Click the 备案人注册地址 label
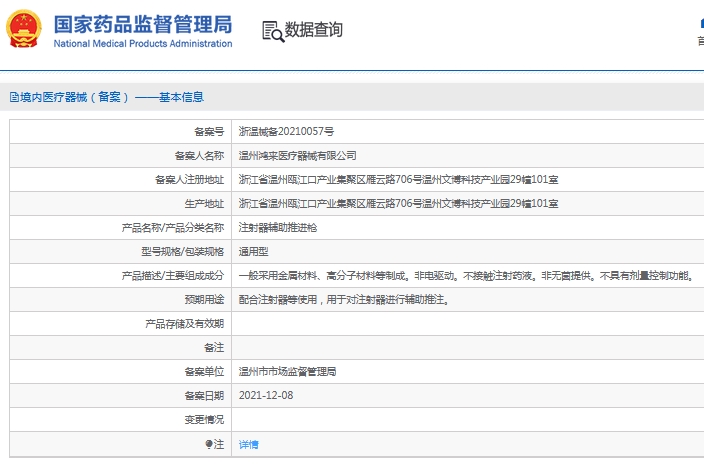Screen dimensions: 704x467 [189, 180]
